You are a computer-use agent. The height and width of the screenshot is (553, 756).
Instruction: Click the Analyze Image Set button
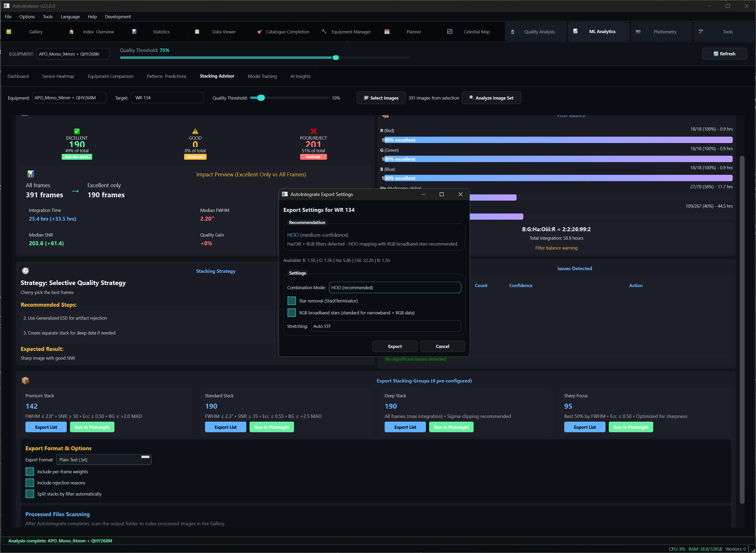491,98
